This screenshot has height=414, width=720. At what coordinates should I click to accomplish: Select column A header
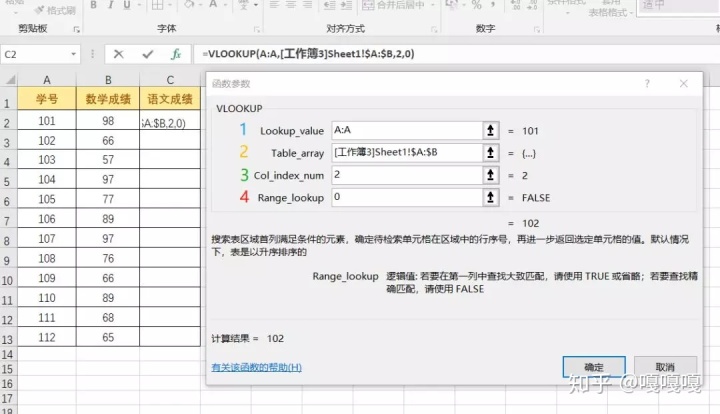click(47, 80)
